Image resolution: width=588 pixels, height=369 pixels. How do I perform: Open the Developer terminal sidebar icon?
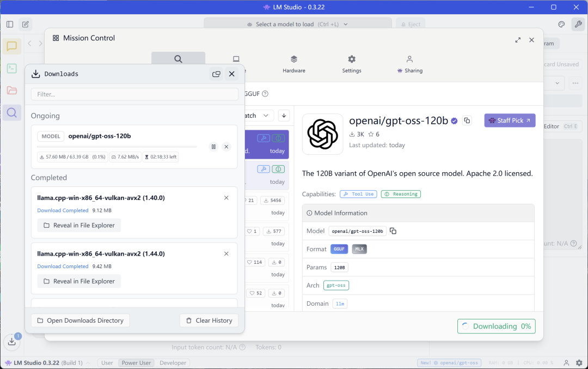coord(11,68)
